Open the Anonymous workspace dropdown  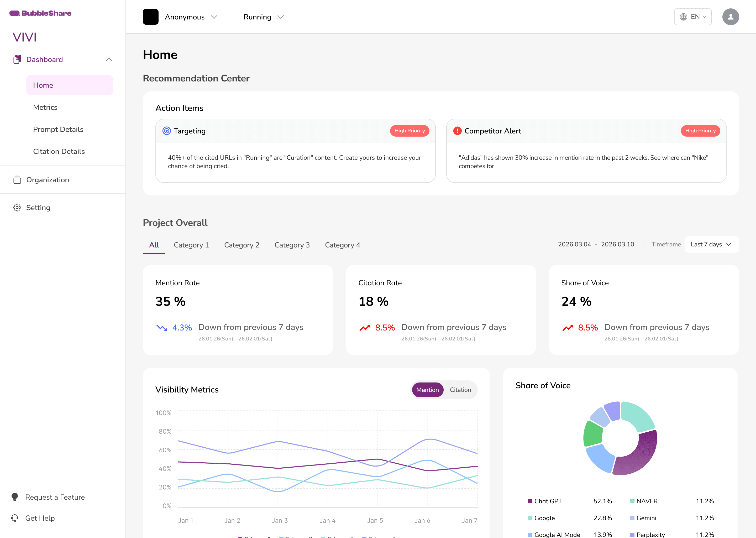tap(191, 17)
